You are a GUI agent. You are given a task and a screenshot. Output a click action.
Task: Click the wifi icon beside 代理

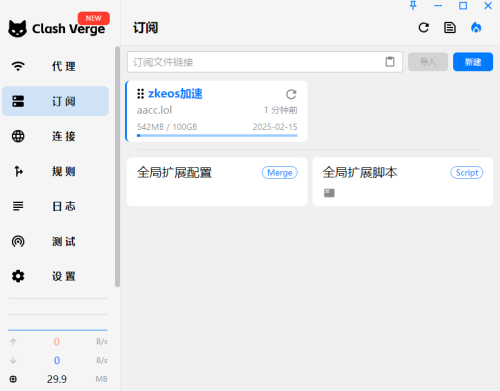pos(18,66)
